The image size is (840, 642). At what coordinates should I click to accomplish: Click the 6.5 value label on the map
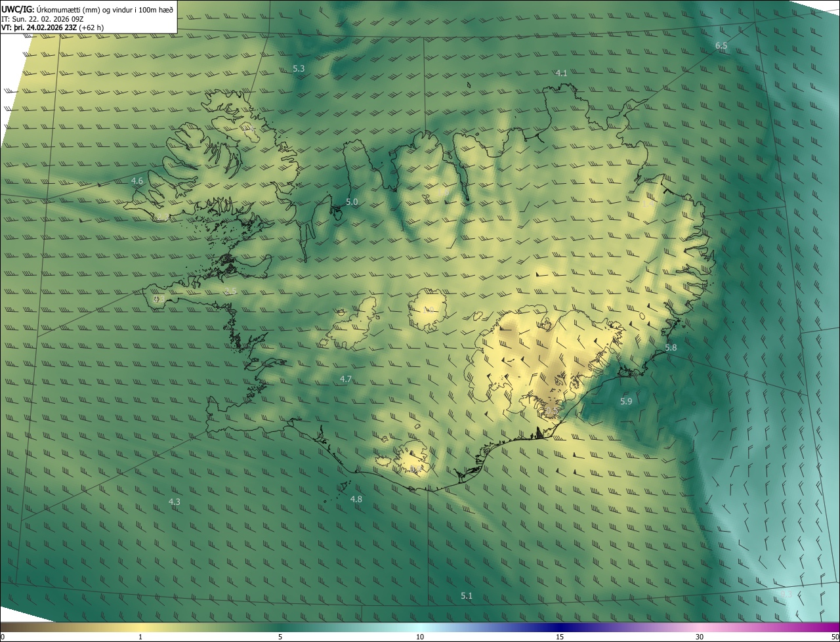click(721, 45)
